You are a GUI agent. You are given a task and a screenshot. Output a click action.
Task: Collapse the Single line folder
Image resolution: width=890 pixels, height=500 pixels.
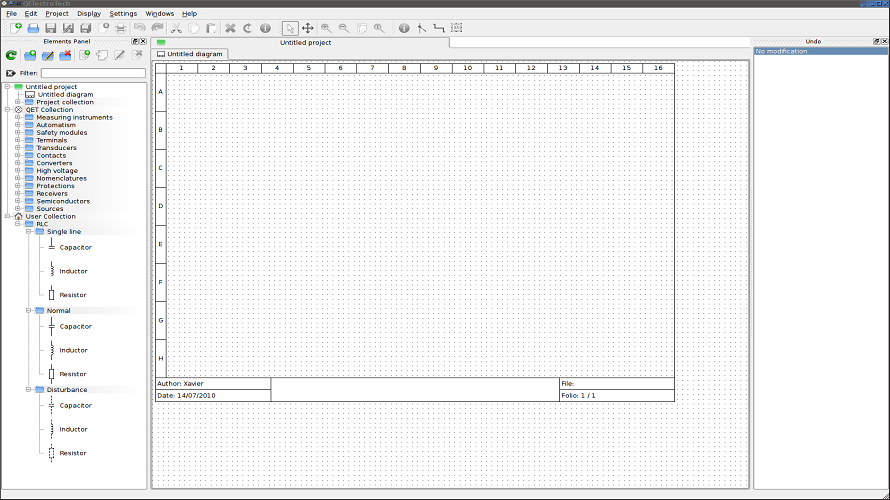point(29,231)
